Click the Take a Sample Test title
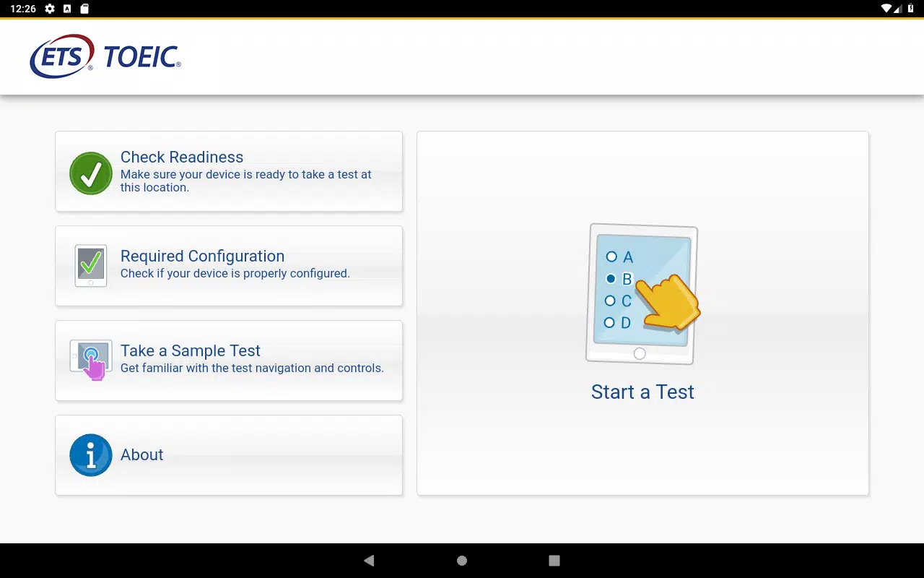 click(x=191, y=351)
